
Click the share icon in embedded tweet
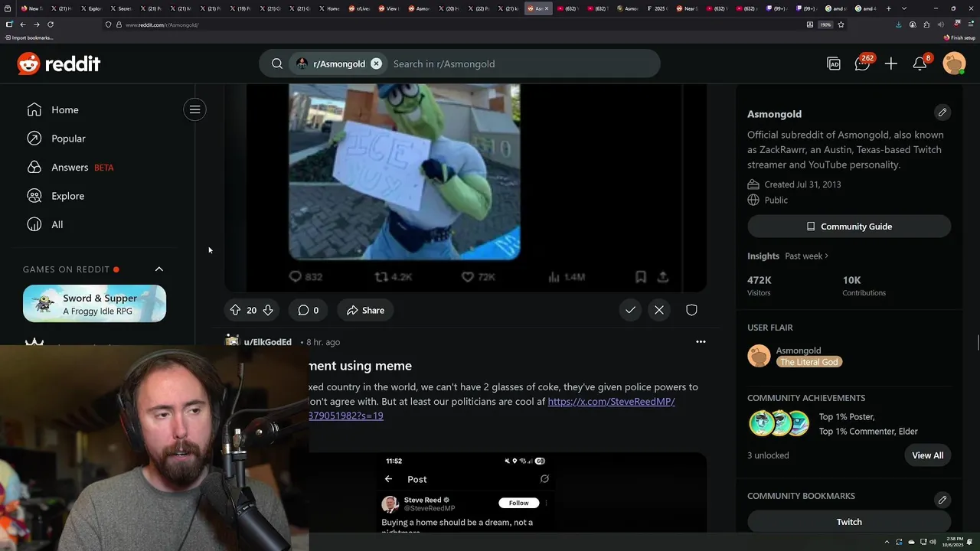coord(663,277)
